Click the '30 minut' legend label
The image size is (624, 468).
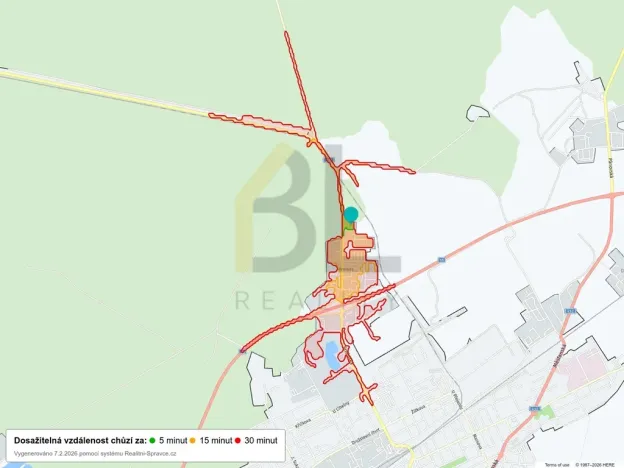coord(261,441)
